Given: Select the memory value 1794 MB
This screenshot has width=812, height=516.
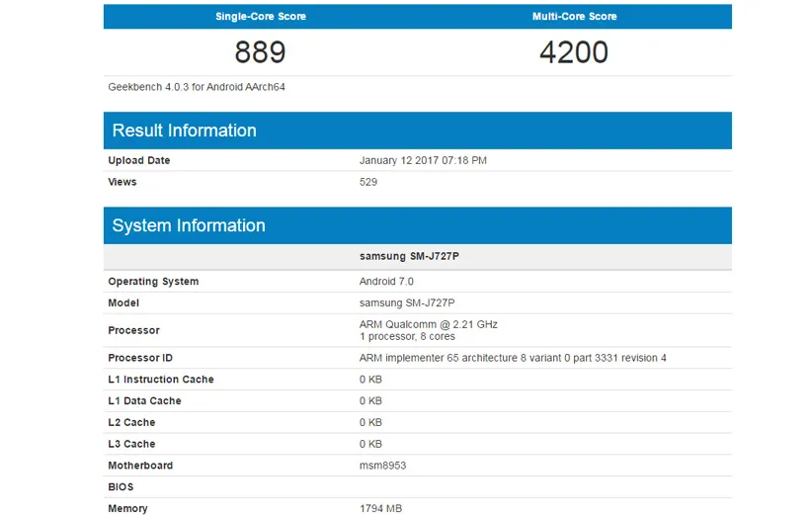Looking at the screenshot, I should 381,509.
